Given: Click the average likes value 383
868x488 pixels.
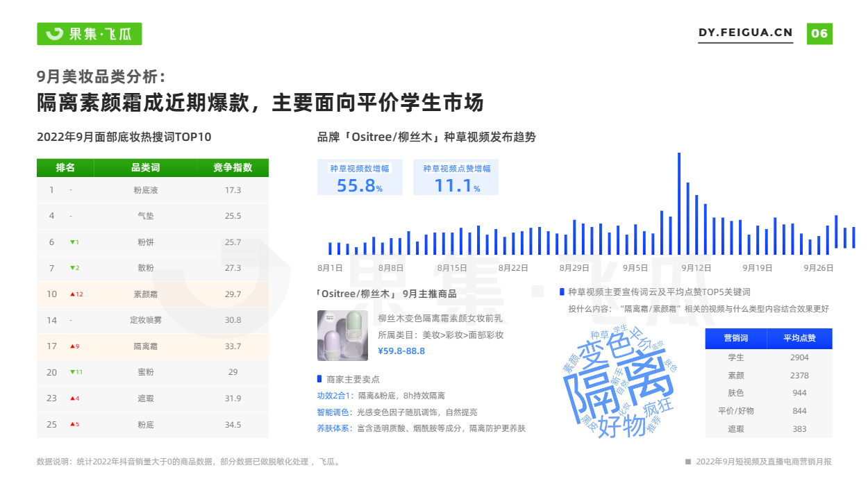Looking at the screenshot, I should [799, 429].
